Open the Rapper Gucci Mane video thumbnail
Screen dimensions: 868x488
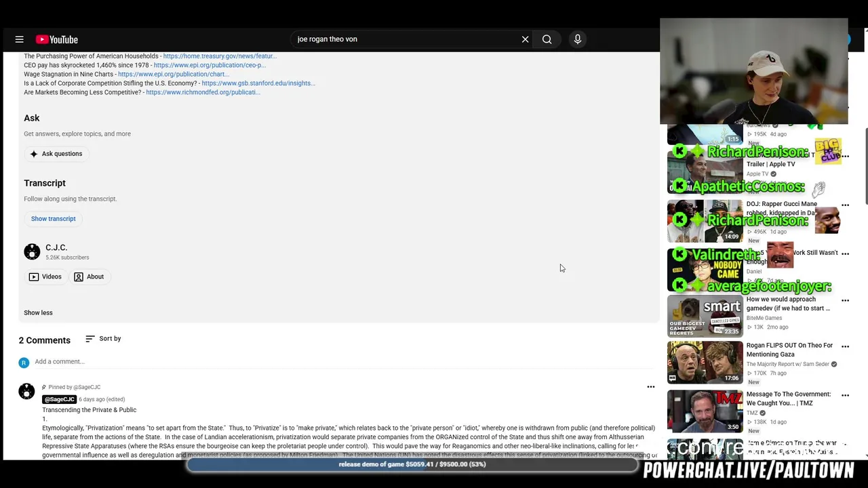click(705, 221)
